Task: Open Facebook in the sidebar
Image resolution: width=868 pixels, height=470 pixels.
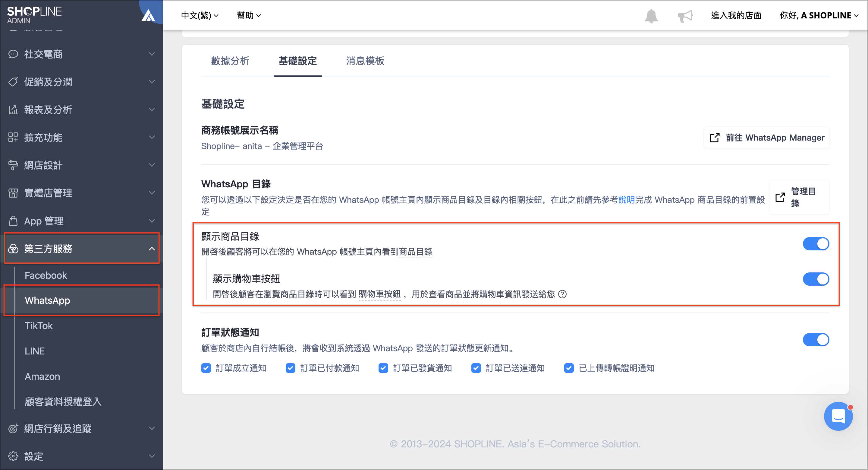Action: coord(46,275)
